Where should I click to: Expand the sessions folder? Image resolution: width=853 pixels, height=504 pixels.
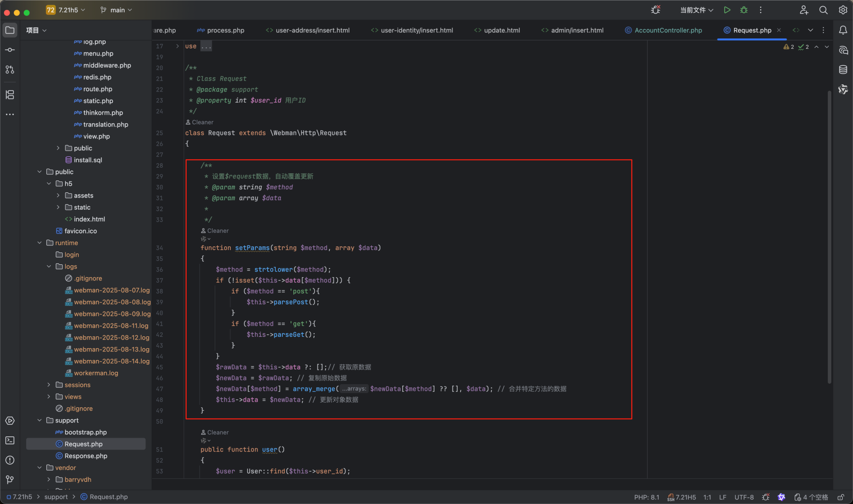pyautogui.click(x=49, y=385)
